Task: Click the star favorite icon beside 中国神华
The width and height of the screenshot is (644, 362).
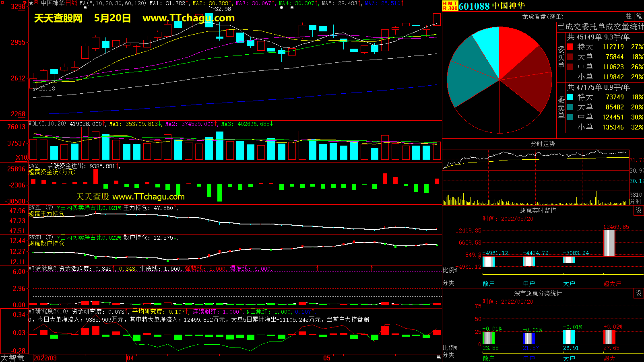Action: (x=31, y=3)
